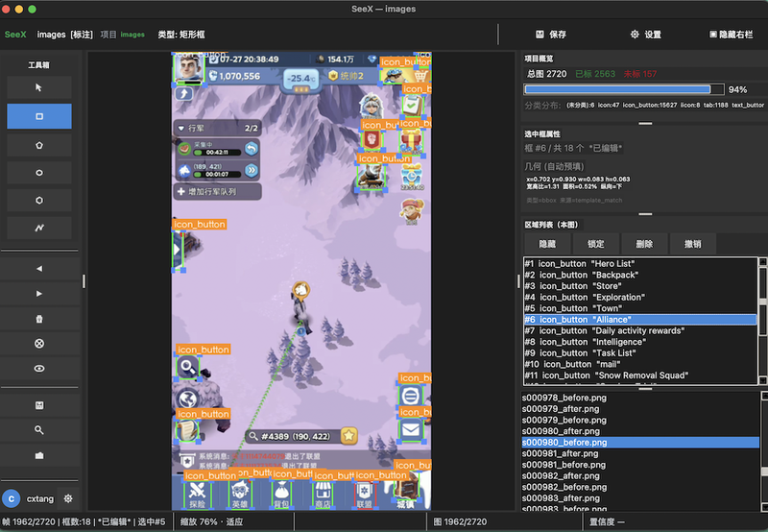Click the double-chevron speed-up march icon

252,171
